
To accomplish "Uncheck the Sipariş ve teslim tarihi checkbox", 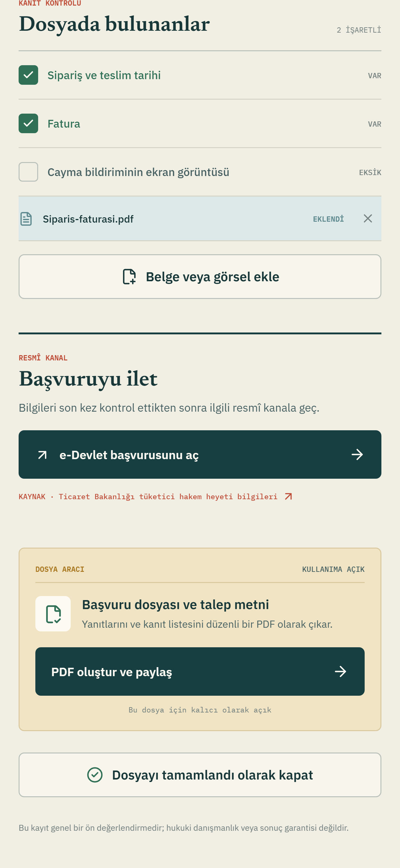I will point(28,75).
